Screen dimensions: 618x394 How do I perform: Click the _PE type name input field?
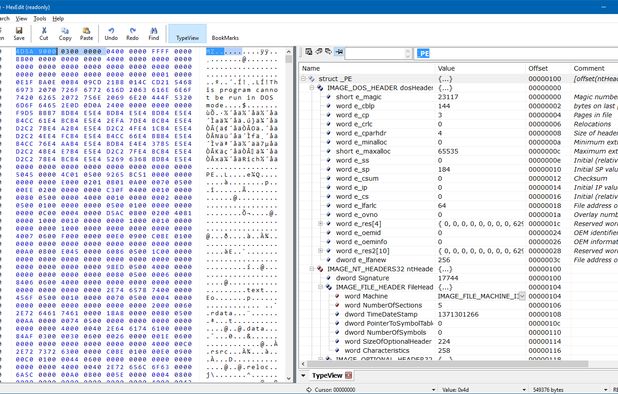[516, 53]
